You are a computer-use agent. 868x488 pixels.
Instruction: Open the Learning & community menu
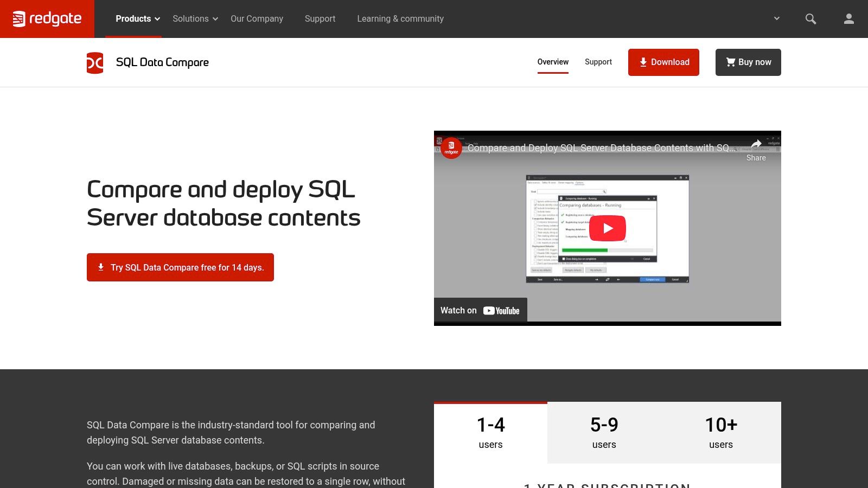point(400,18)
